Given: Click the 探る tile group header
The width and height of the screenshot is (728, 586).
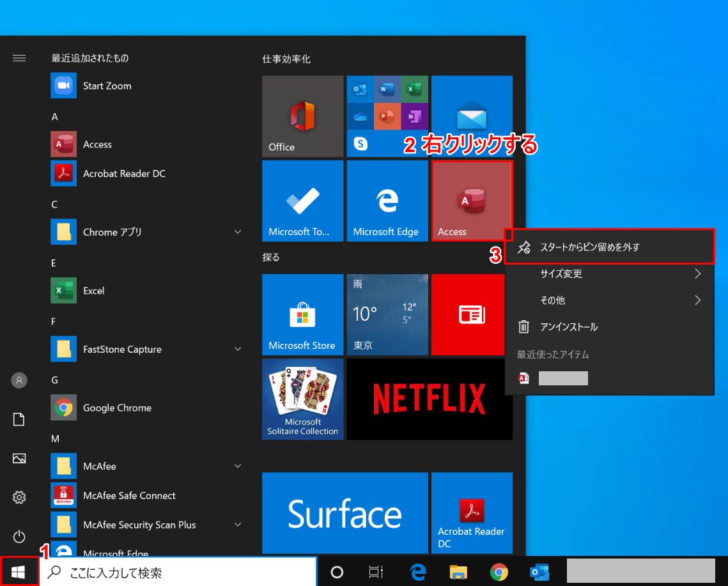Looking at the screenshot, I should point(271,258).
